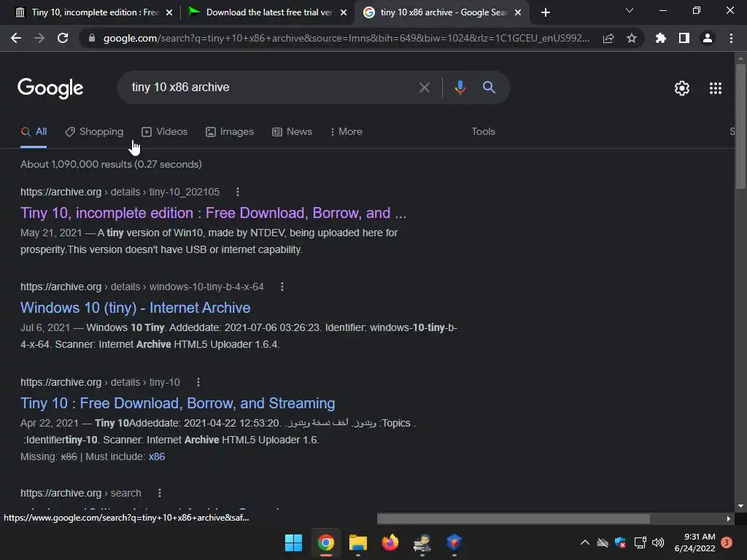Screen dimensions: 747x560
Task: Open Windows 10 (tiny) - Internet Archive result
Action: pos(135,308)
